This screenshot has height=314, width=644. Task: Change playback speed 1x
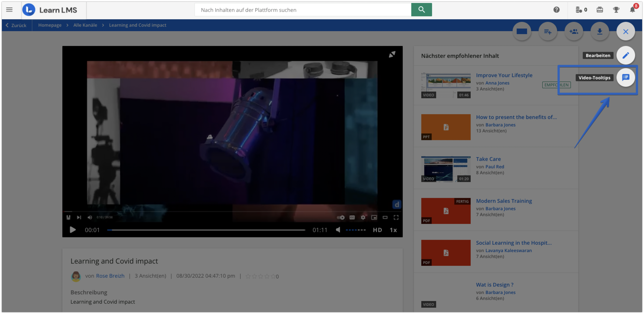click(393, 230)
